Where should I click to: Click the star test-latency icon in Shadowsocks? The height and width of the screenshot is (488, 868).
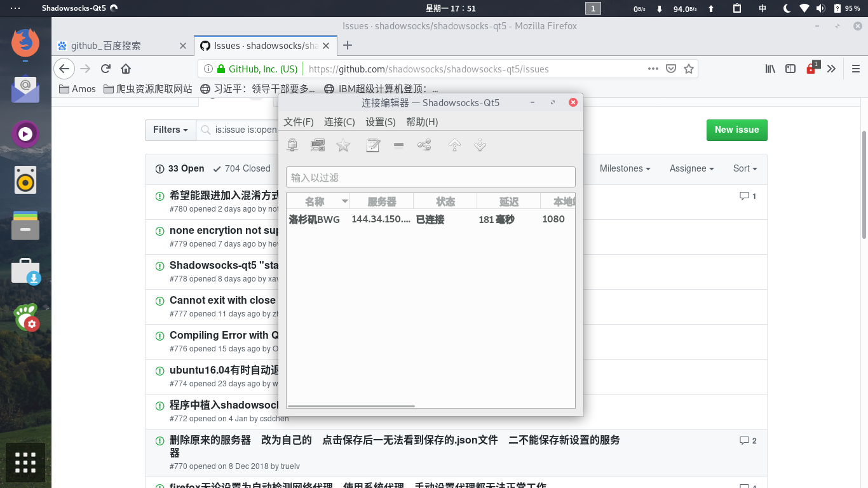(343, 146)
